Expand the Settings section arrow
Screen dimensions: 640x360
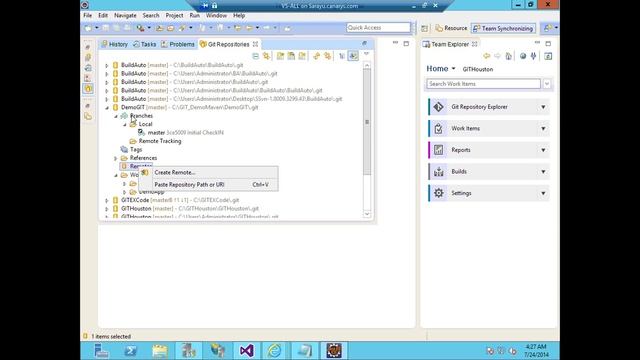coord(543,193)
